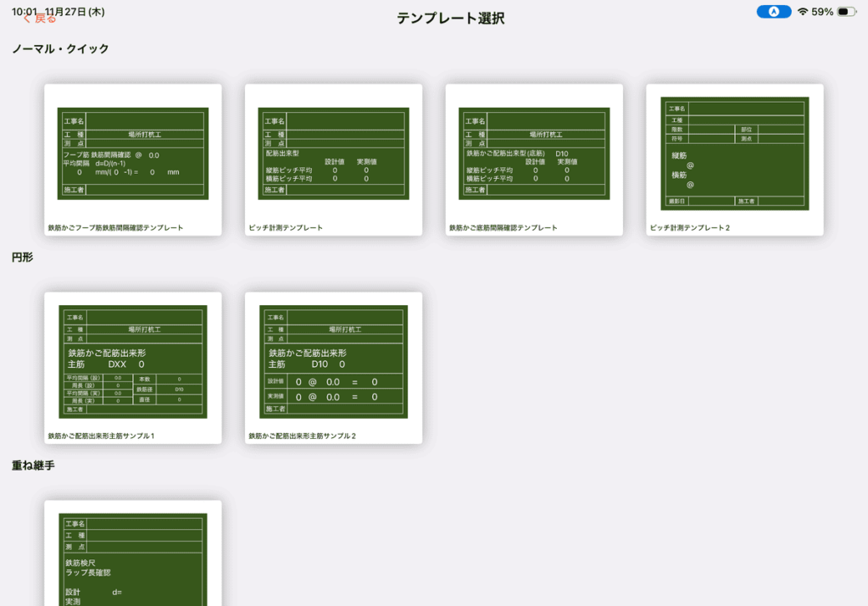The image size is (868, 606).
Task: Tap caption text 鉄筋かご底筋間隔確認テンプレート
Action: [x=503, y=228]
